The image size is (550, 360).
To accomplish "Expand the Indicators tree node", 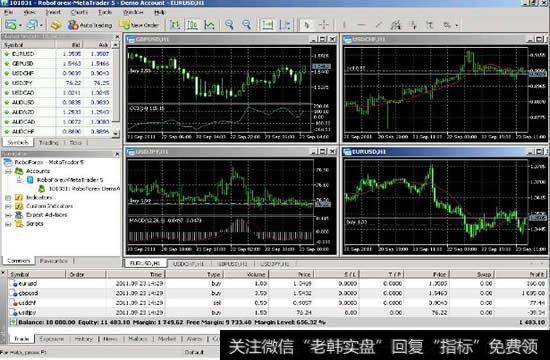I will 8,198.
